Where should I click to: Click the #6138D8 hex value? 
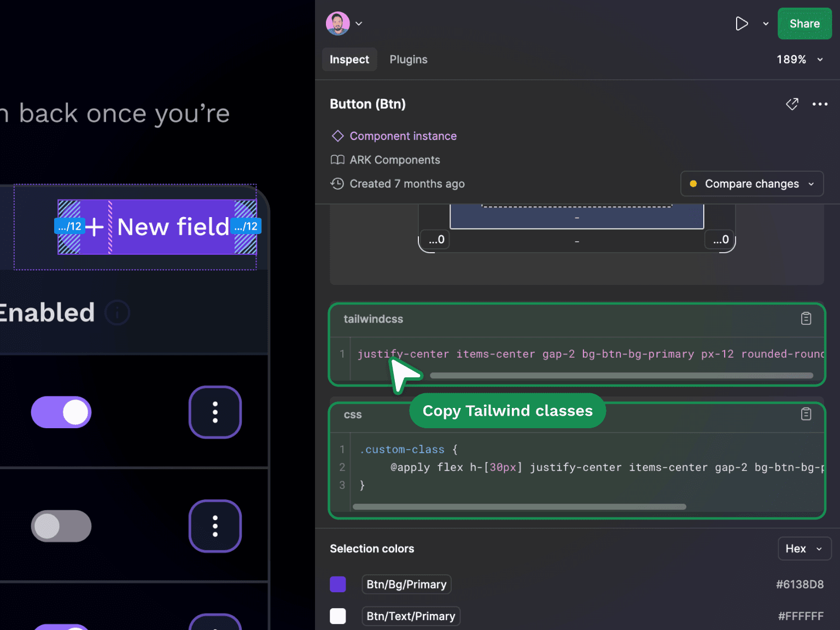(800, 584)
